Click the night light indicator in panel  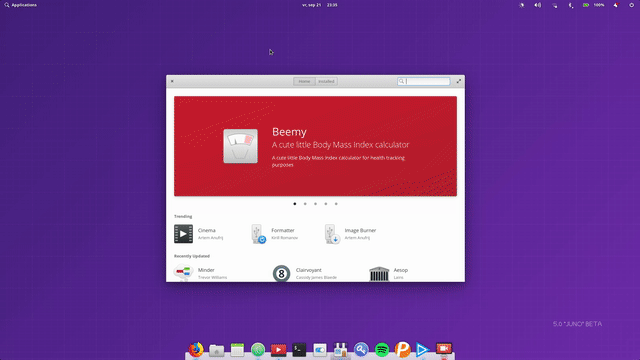point(522,5)
